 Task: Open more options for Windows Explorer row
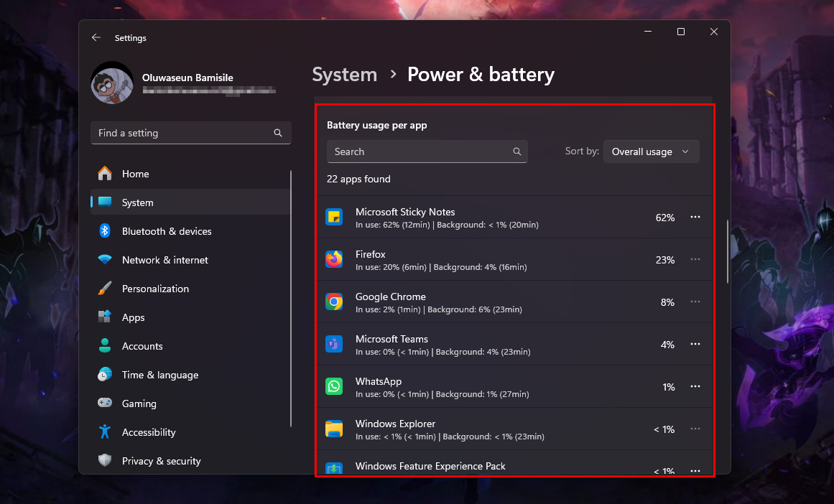click(x=695, y=429)
